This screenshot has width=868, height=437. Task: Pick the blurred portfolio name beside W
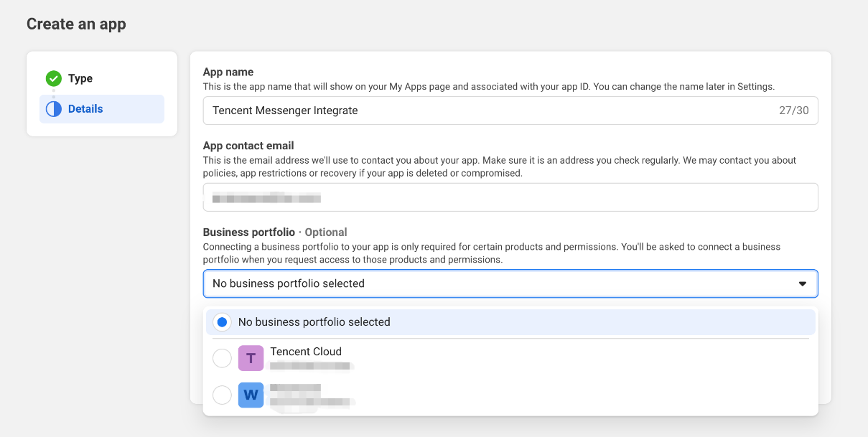[x=294, y=388]
